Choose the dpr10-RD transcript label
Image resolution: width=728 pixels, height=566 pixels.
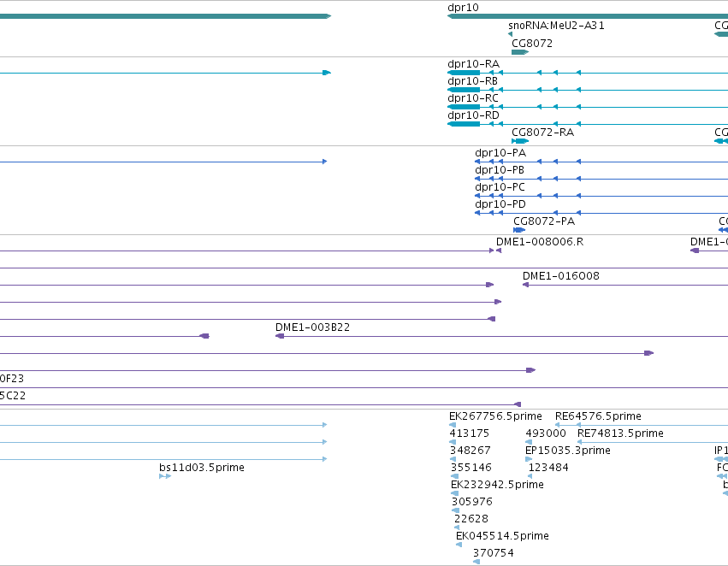tap(474, 115)
